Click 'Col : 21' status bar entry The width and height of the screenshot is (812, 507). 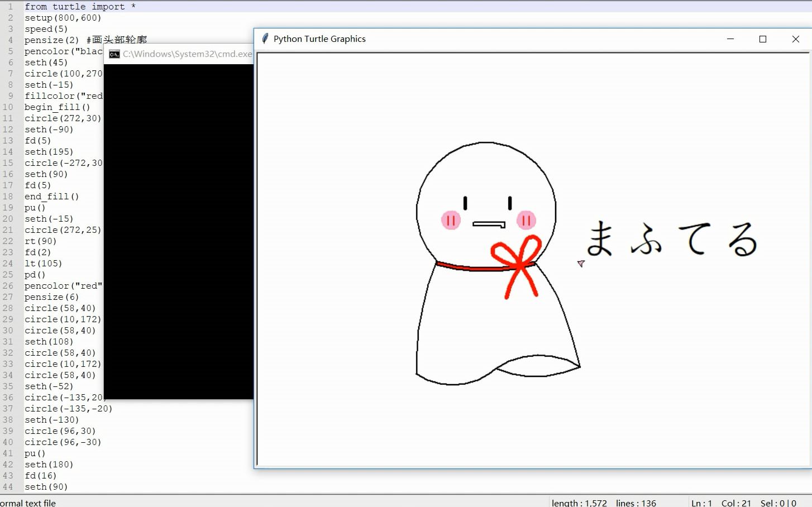pyautogui.click(x=736, y=503)
